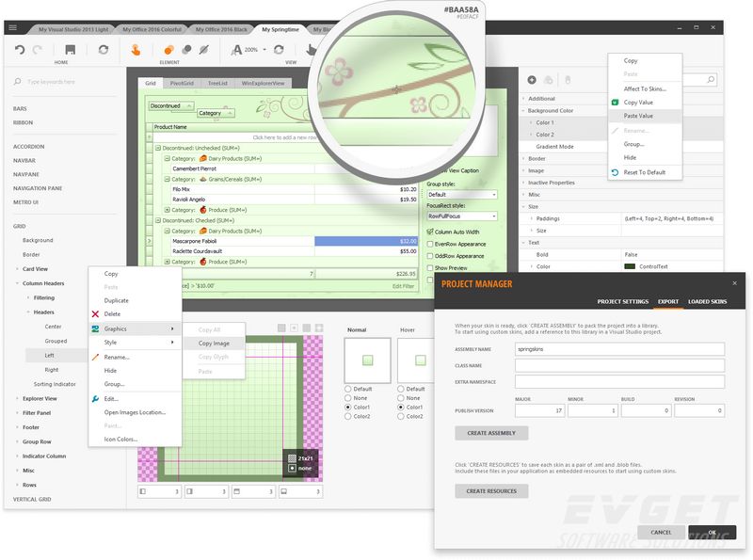Image resolution: width=753 pixels, height=560 pixels.
Task: Open the Loaded Skins tab in Project Manager
Action: click(x=707, y=301)
